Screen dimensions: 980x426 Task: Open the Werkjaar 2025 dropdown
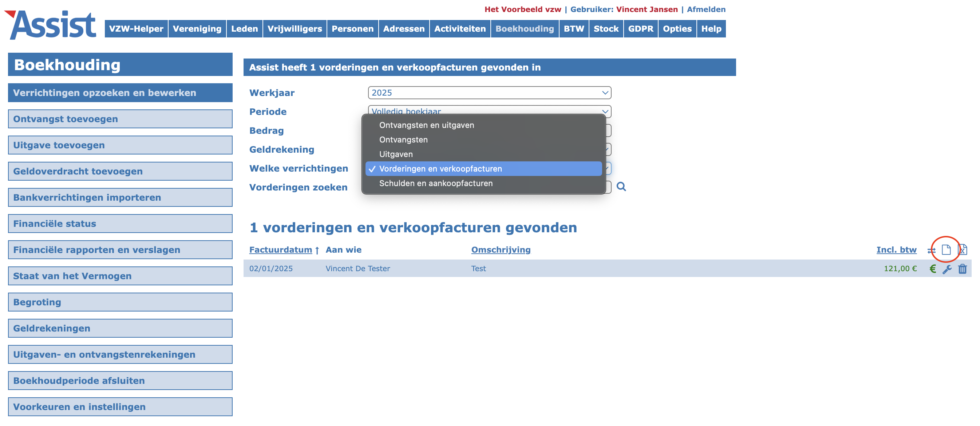pos(489,93)
